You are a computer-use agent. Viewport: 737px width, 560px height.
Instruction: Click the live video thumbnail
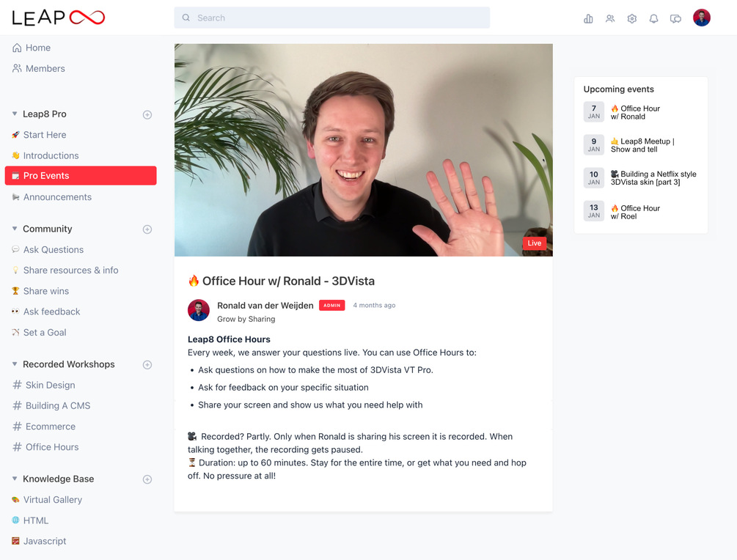coord(363,150)
